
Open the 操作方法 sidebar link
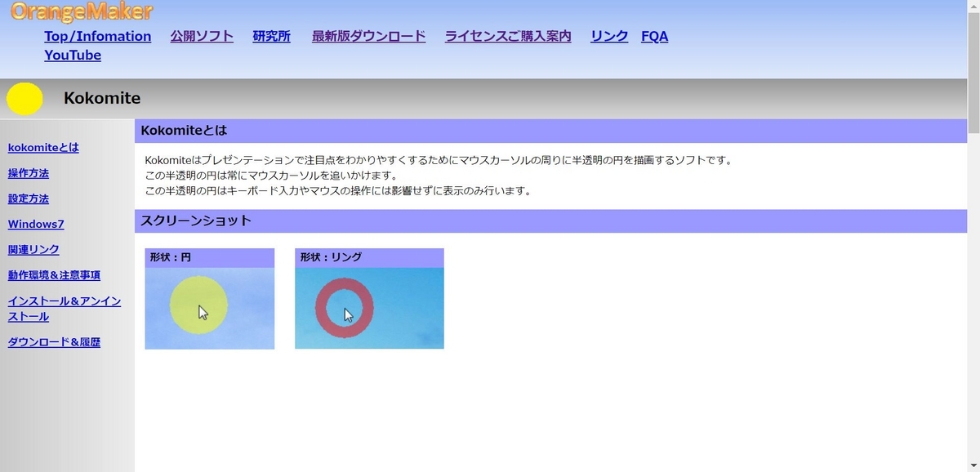[29, 173]
